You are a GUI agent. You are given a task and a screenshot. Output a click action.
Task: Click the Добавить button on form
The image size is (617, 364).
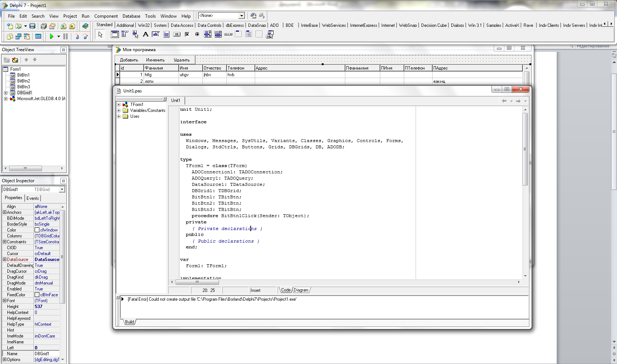[x=129, y=60]
